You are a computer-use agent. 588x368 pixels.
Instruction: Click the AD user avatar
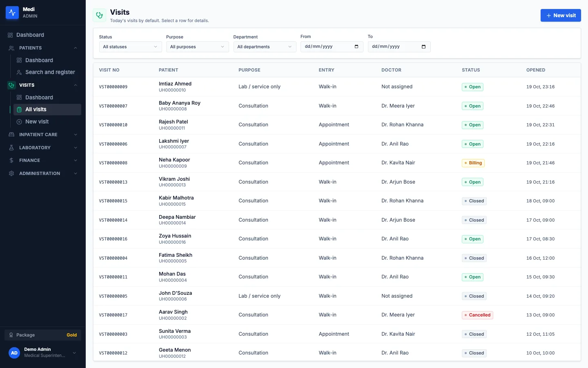coord(14,352)
